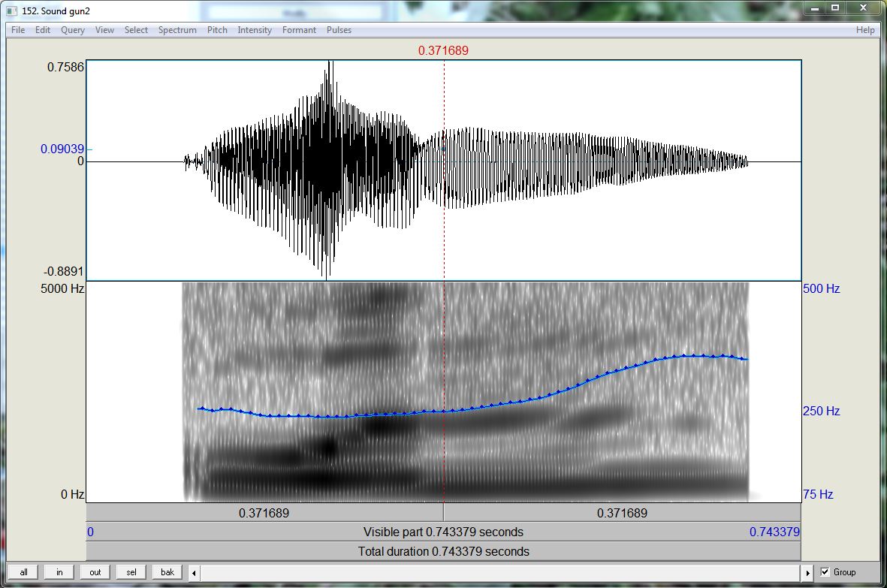The image size is (887, 588).
Task: Click the horizontal scrollbar track
Action: pos(501,573)
